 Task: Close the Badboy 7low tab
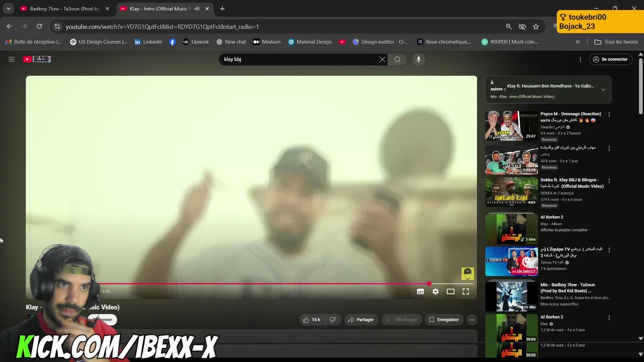(x=107, y=9)
